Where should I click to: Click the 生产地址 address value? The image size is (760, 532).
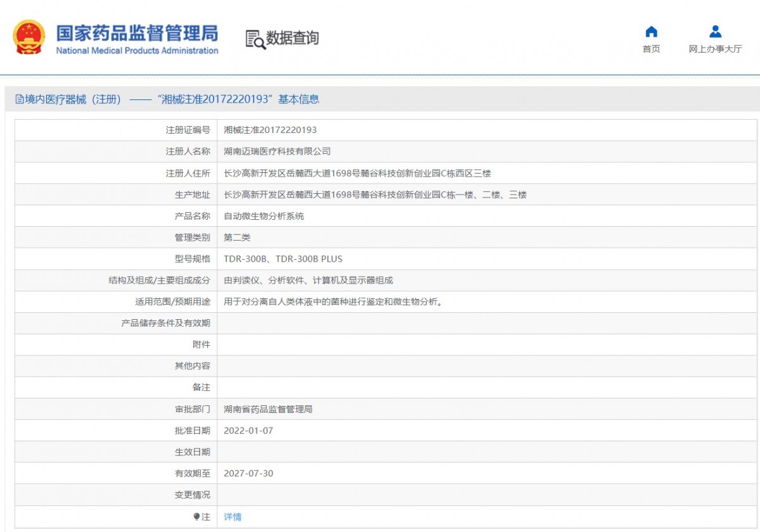pyautogui.click(x=376, y=194)
